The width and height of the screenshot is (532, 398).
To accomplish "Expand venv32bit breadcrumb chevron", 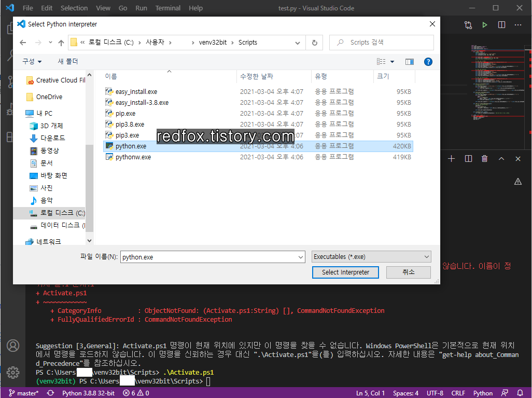I will click(232, 43).
